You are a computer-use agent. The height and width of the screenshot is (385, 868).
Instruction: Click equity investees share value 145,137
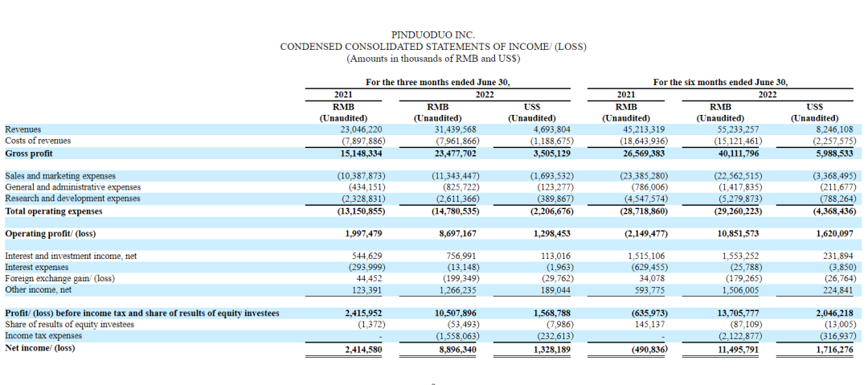tap(649, 325)
